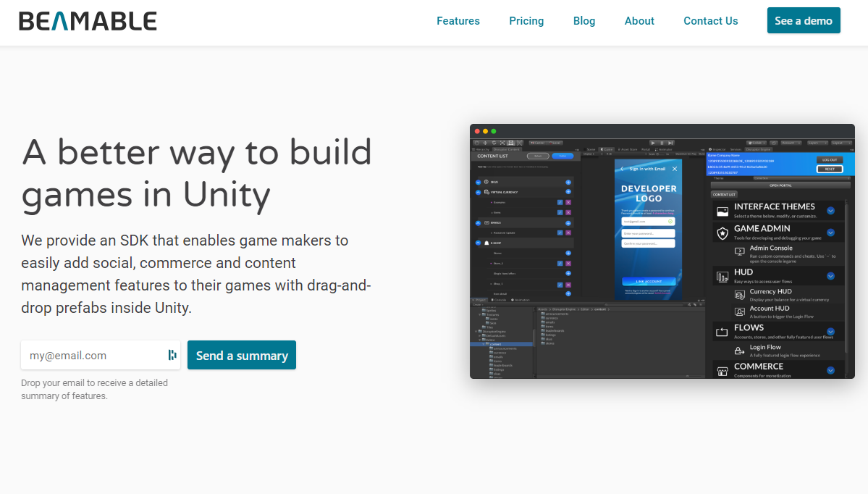Switch to the Console tab
Screen dimensions: 868x494
[500, 300]
